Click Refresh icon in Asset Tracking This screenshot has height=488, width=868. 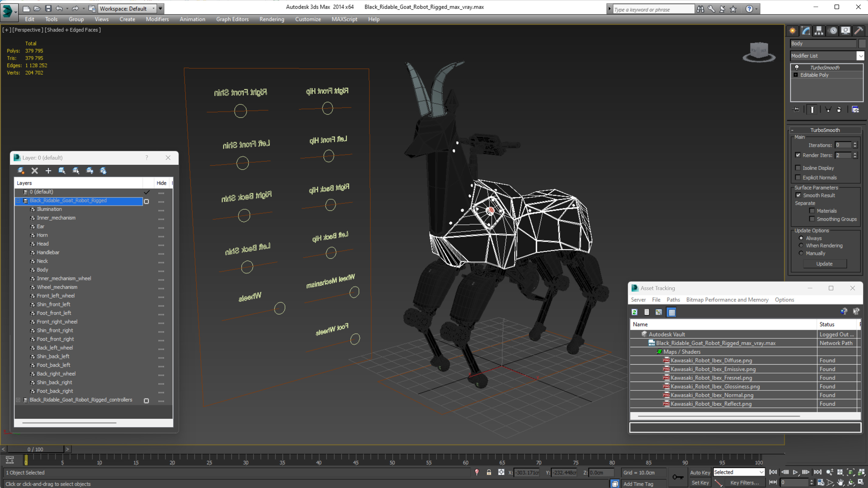634,312
